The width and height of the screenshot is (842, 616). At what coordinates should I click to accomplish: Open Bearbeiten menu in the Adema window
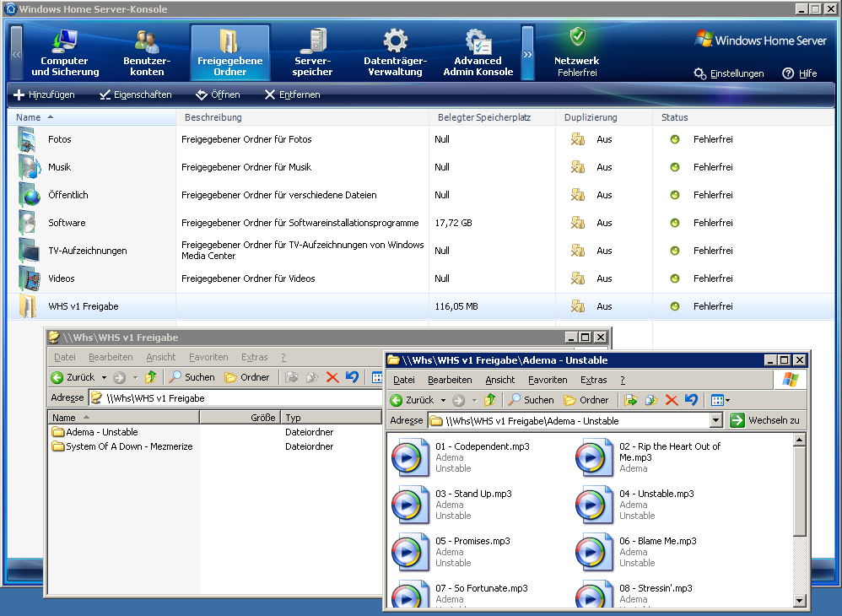450,380
